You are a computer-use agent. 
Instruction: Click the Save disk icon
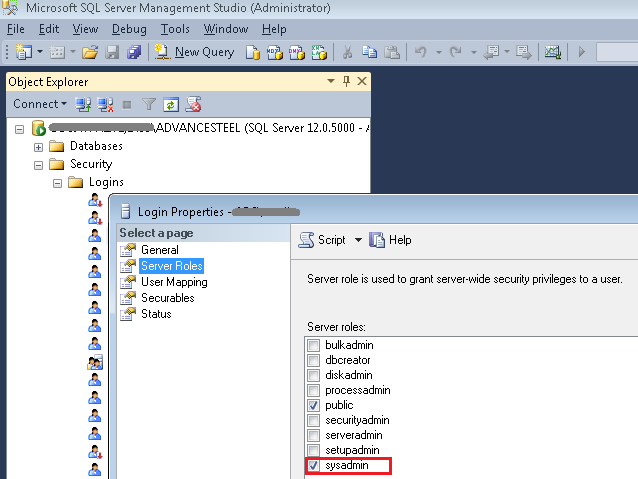point(112,52)
